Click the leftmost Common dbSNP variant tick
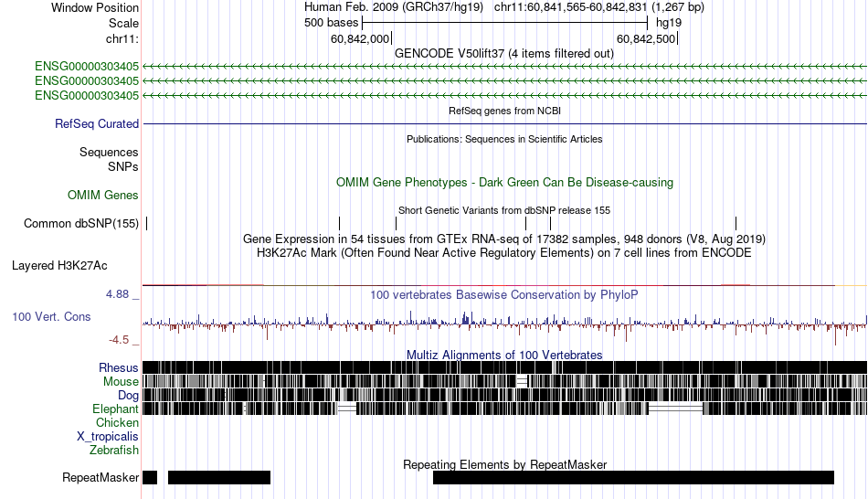This screenshot has width=868, height=499. tap(147, 223)
